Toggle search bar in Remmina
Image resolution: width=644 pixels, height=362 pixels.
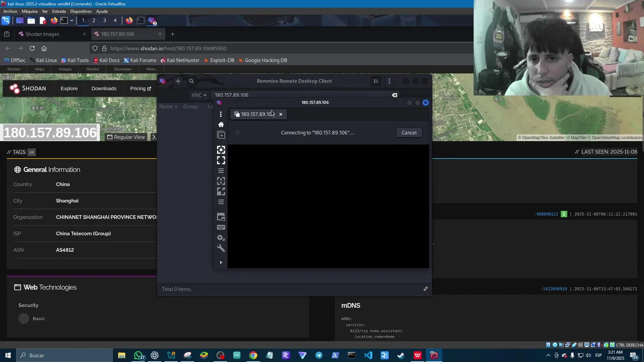point(191,81)
